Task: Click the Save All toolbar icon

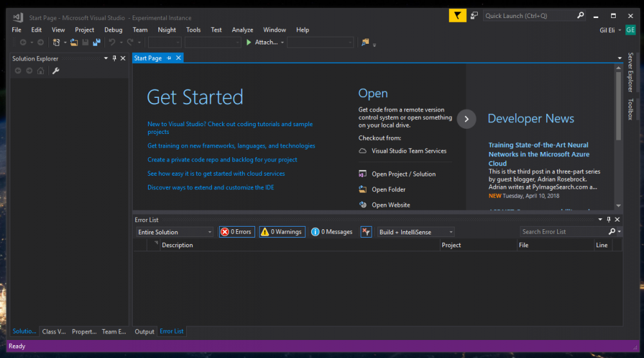Action: (97, 42)
